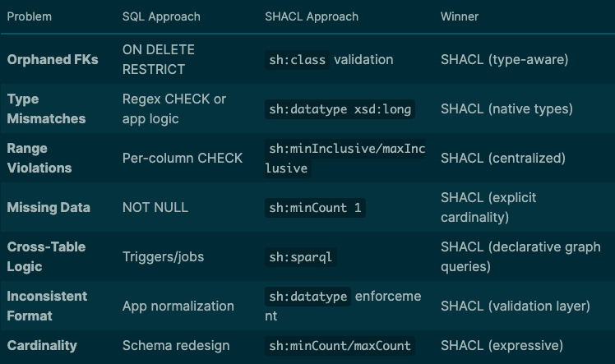
Task: Select the Cardinality row label
Action: pos(42,346)
